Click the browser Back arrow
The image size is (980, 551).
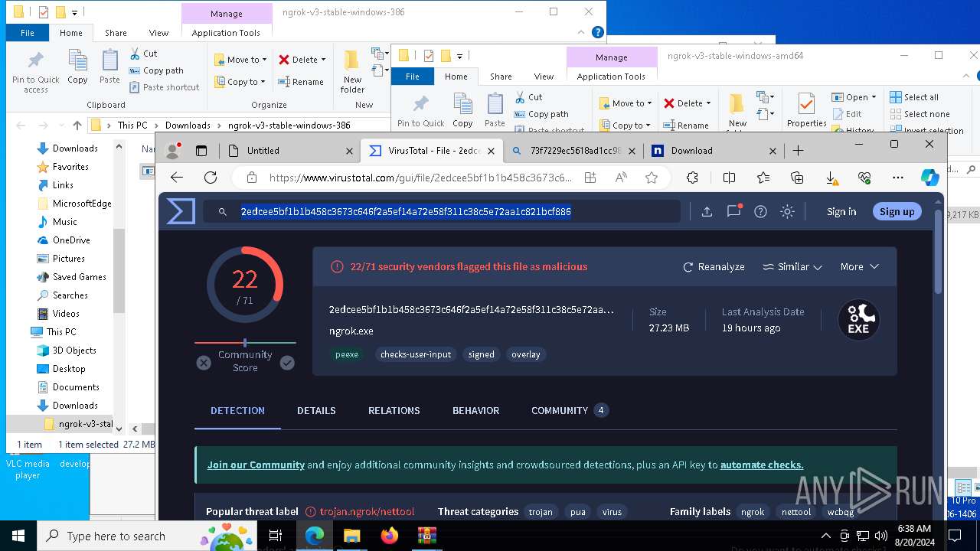click(177, 178)
